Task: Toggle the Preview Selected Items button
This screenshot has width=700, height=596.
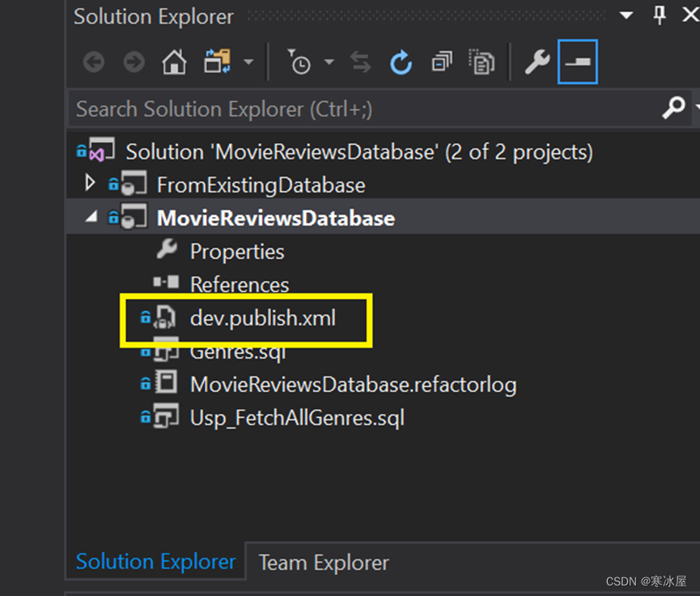Action: (x=577, y=62)
